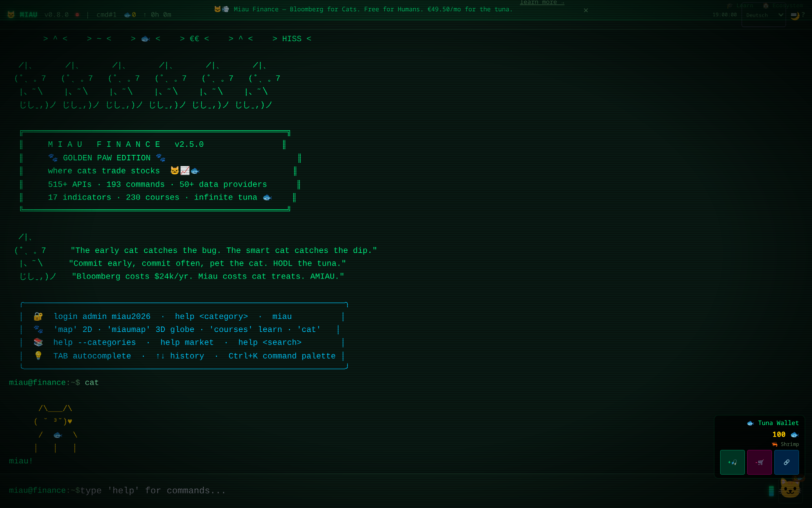Click the '↑↓ history' hint

tap(180, 356)
